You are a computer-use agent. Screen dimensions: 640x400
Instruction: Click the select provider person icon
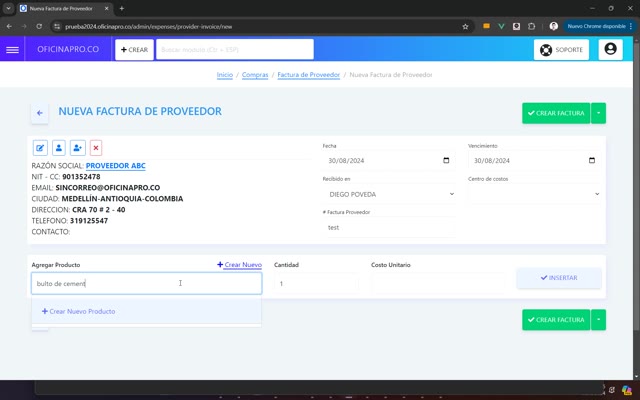click(x=59, y=148)
